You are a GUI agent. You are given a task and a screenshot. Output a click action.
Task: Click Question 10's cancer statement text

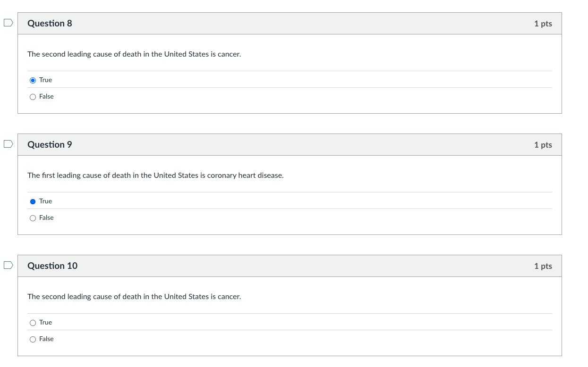coord(134,297)
